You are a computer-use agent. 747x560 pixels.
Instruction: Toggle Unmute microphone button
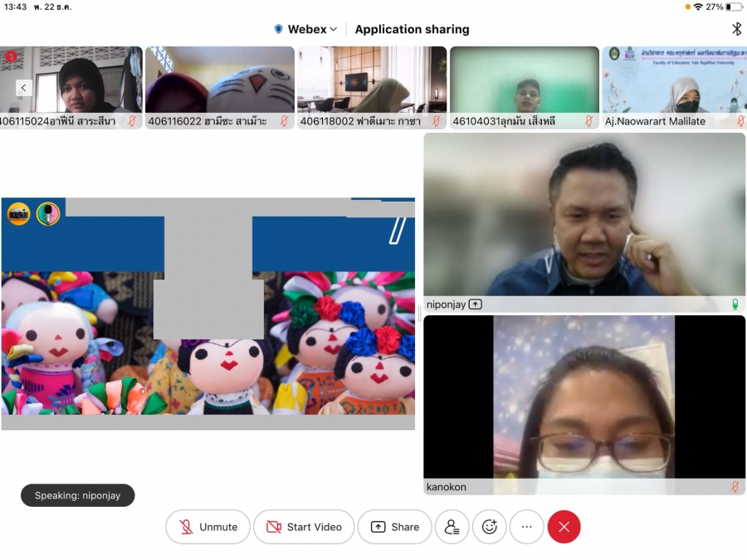point(208,527)
